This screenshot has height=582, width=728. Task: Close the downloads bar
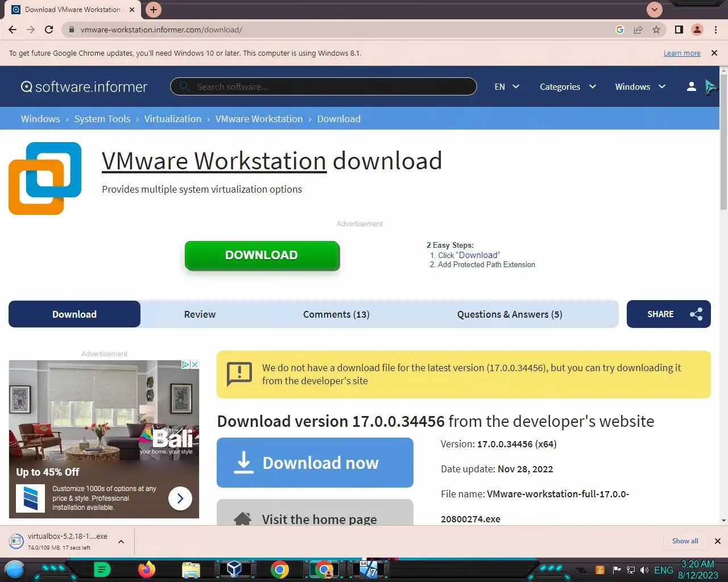pos(718,541)
